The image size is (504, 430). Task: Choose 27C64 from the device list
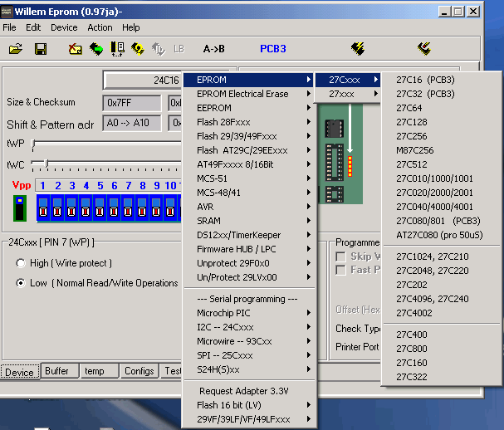pyautogui.click(x=441, y=108)
